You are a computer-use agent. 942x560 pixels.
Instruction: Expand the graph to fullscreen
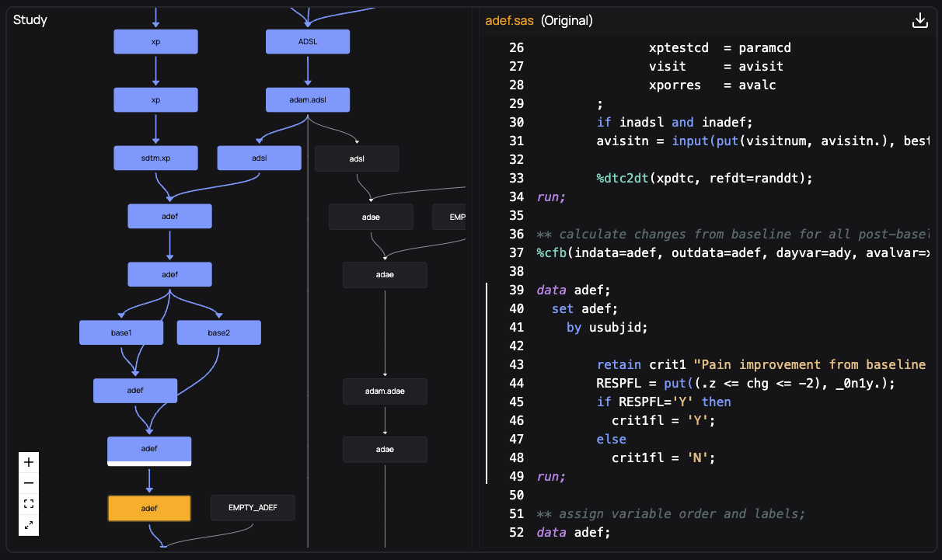coord(29,525)
